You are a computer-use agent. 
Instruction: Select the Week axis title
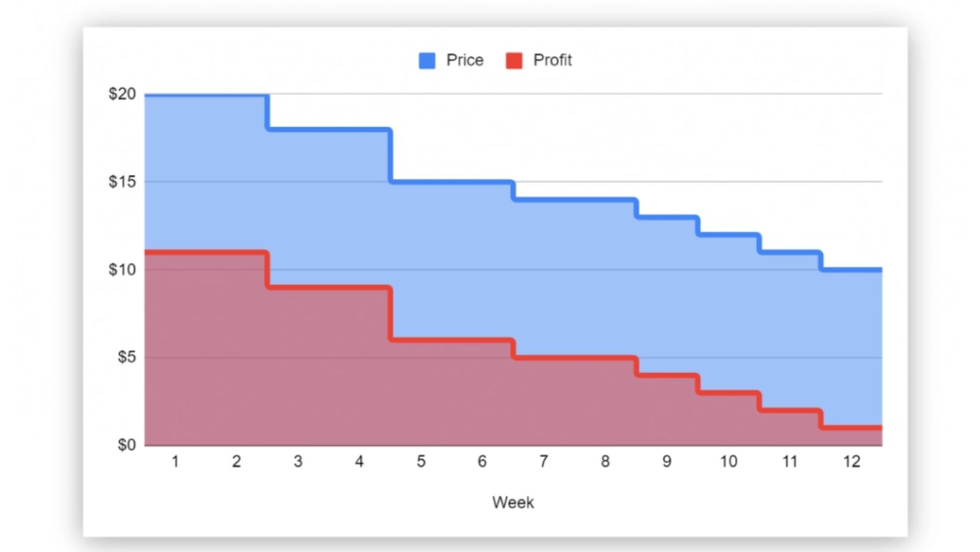[x=513, y=502]
